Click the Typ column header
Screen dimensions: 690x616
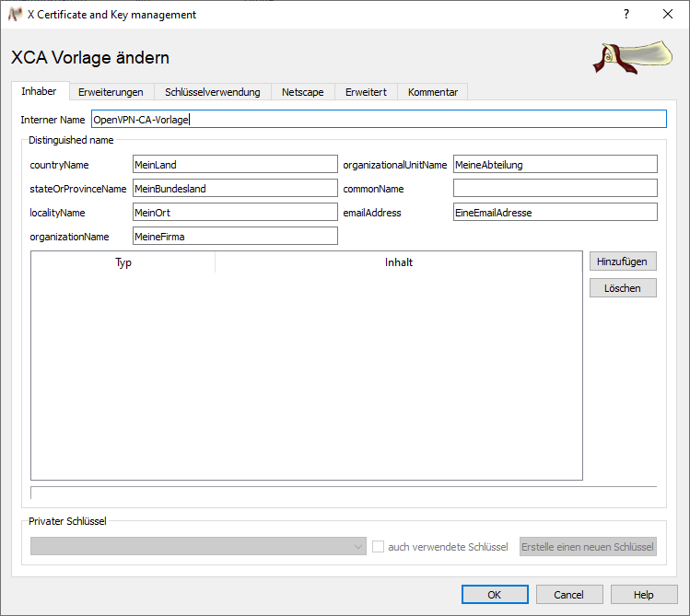(123, 262)
